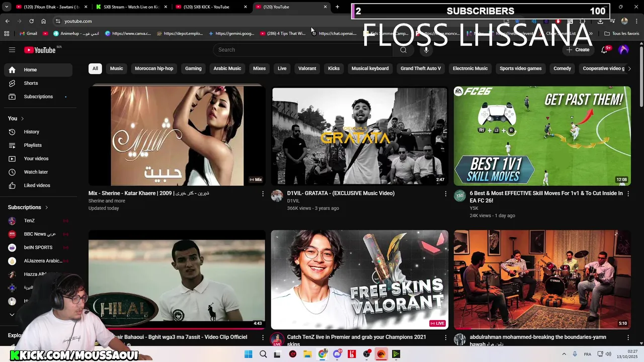Reload the page
This screenshot has width=644, height=362.
(31, 21)
